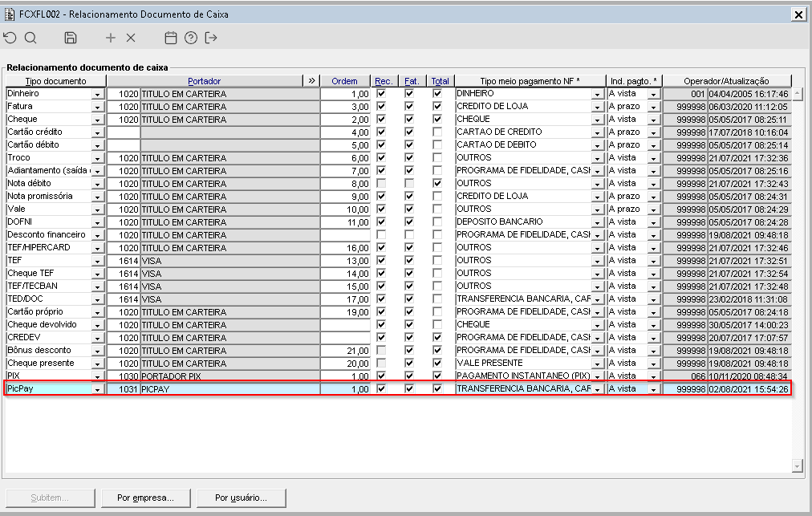
Task: Open Tipo documento dropdown for Dinheiro
Action: (97, 94)
